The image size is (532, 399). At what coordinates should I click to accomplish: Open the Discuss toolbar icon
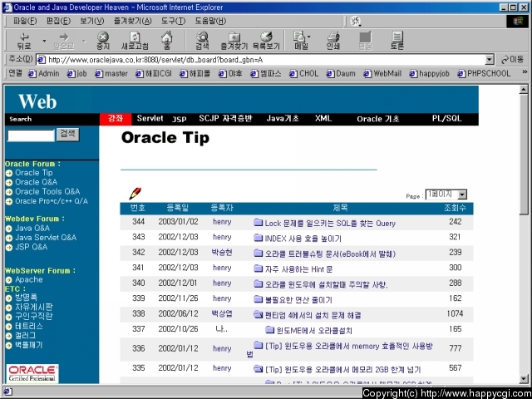pyautogui.click(x=397, y=41)
